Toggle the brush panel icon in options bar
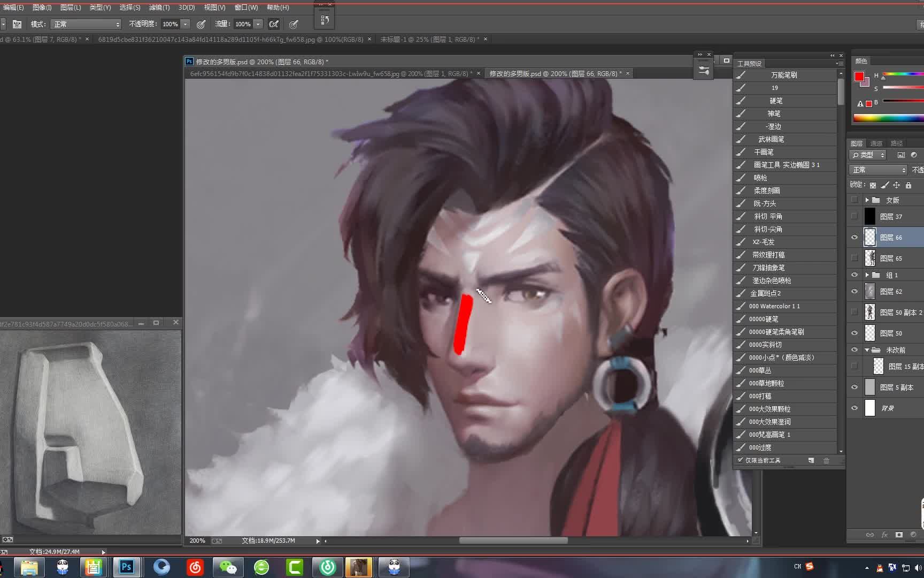Image resolution: width=924 pixels, height=578 pixels. click(x=17, y=24)
